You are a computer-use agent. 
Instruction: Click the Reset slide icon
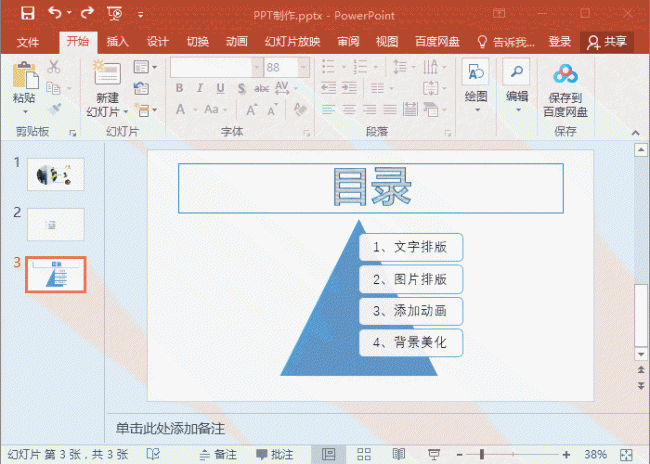click(x=141, y=88)
